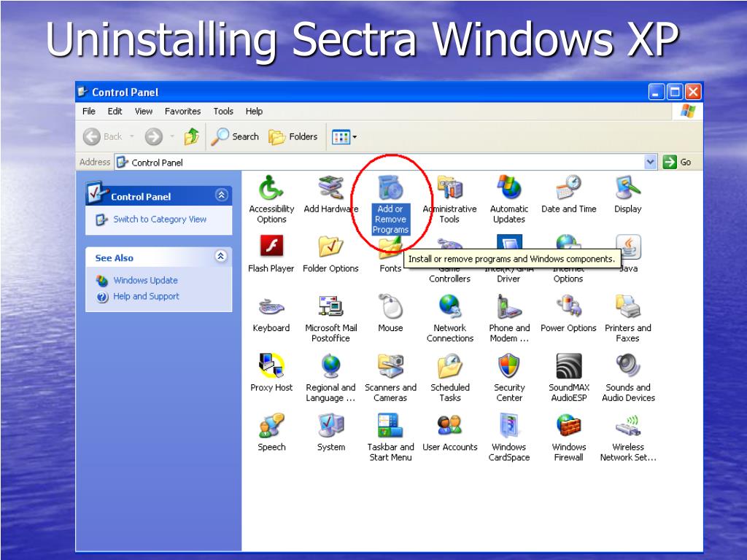Open Windows CardSpace icon

(x=508, y=425)
